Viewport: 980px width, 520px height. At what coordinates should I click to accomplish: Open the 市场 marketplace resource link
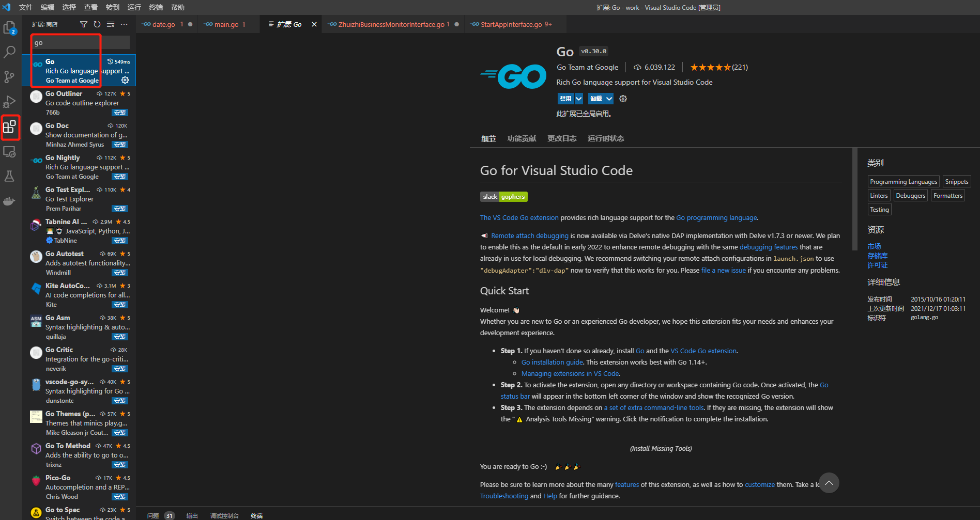(874, 246)
